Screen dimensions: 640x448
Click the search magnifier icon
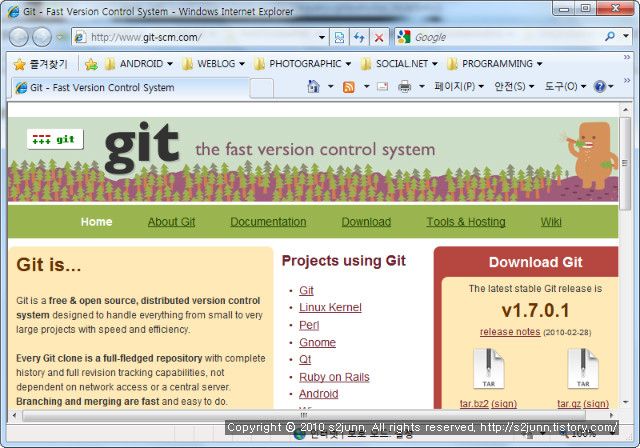click(610, 37)
